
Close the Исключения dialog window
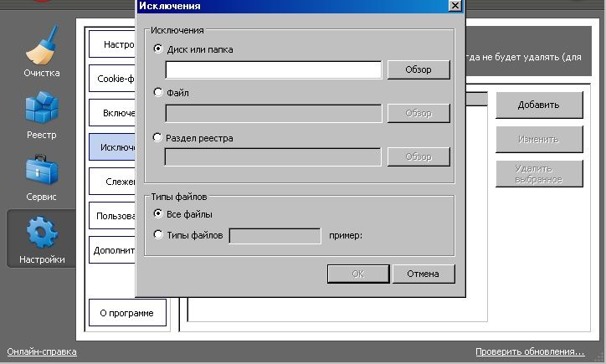click(454, 6)
